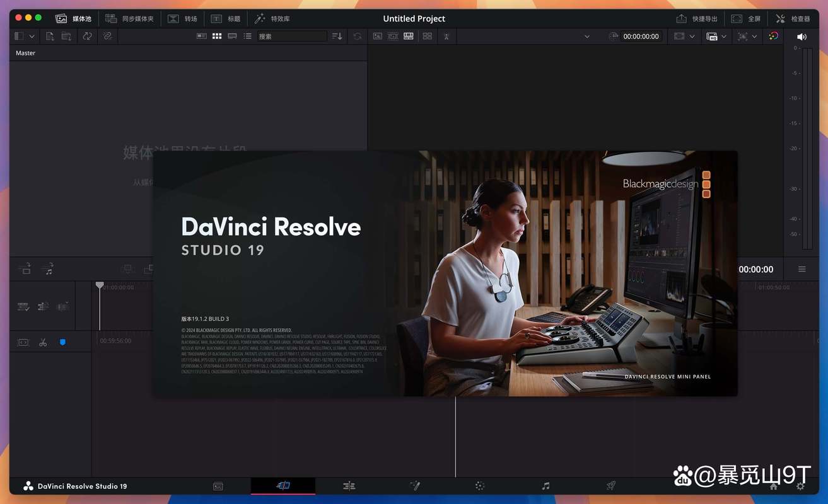Select the source clip viewer mode

pos(378,37)
